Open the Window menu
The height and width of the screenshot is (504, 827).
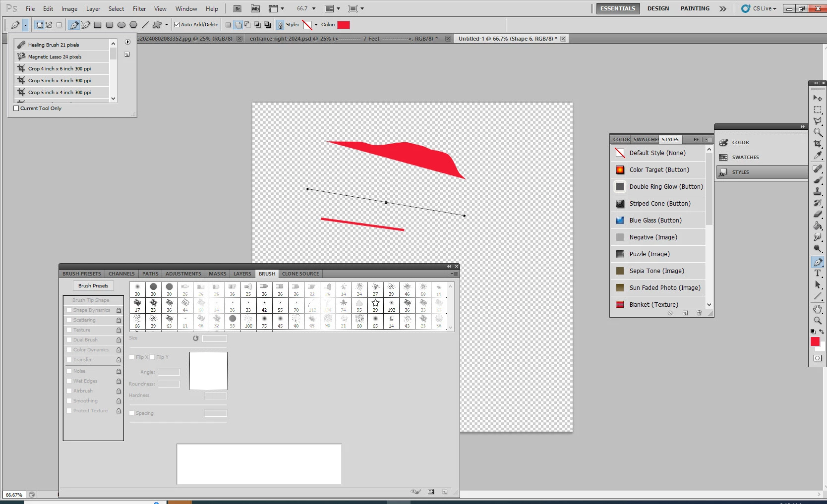click(186, 9)
